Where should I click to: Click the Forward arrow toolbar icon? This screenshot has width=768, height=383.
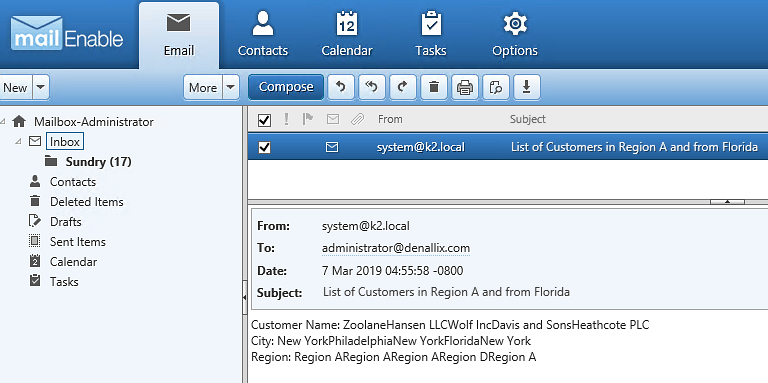click(403, 87)
